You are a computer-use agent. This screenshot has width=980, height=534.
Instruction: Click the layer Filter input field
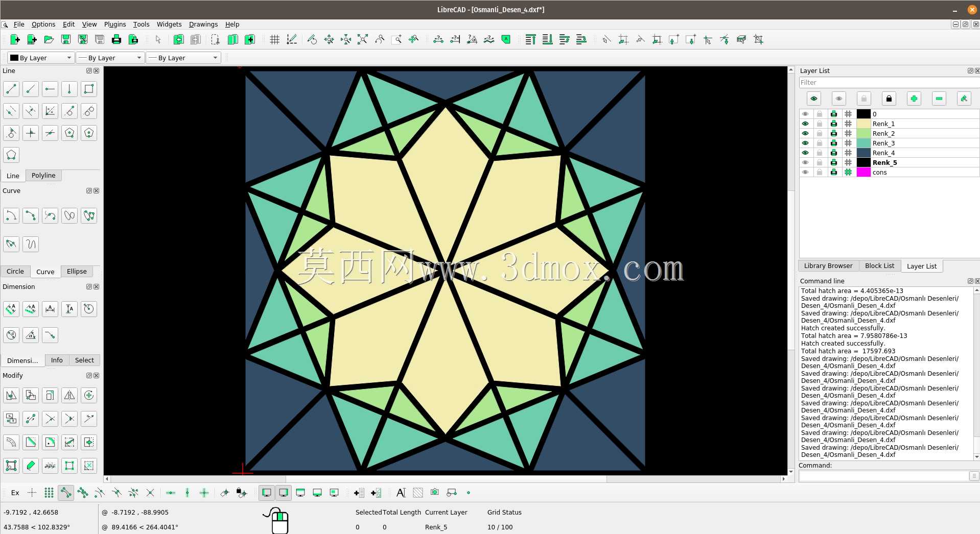(x=889, y=82)
